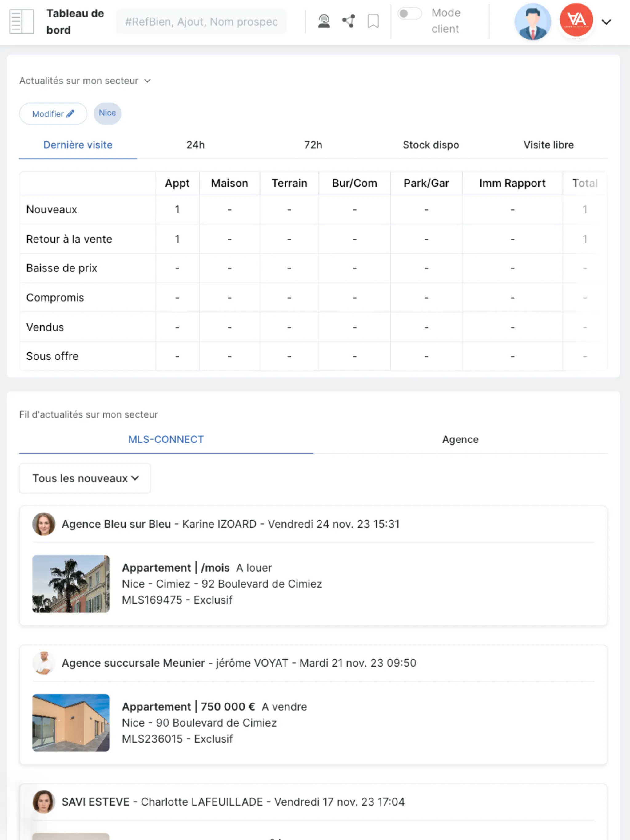Viewport: 630px width, 840px height.
Task: Select the MLS-CONNECT feed tab
Action: coord(166,440)
